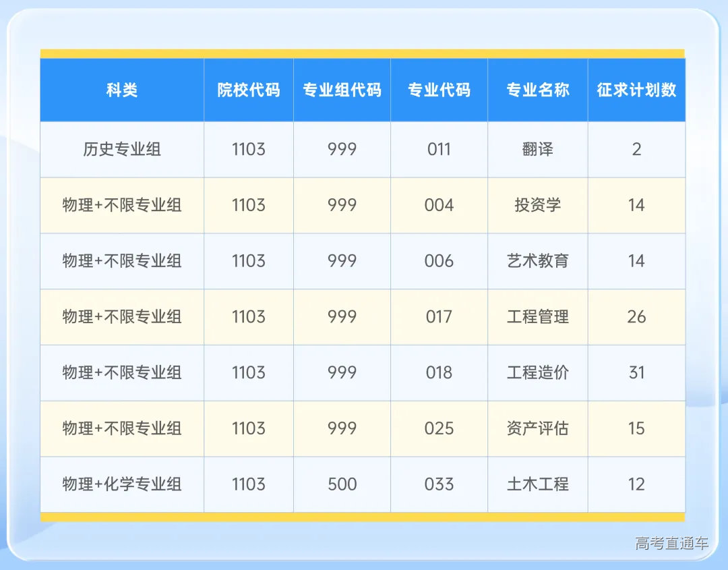
Task: Click the 专业名称 column header
Action: [x=537, y=90]
